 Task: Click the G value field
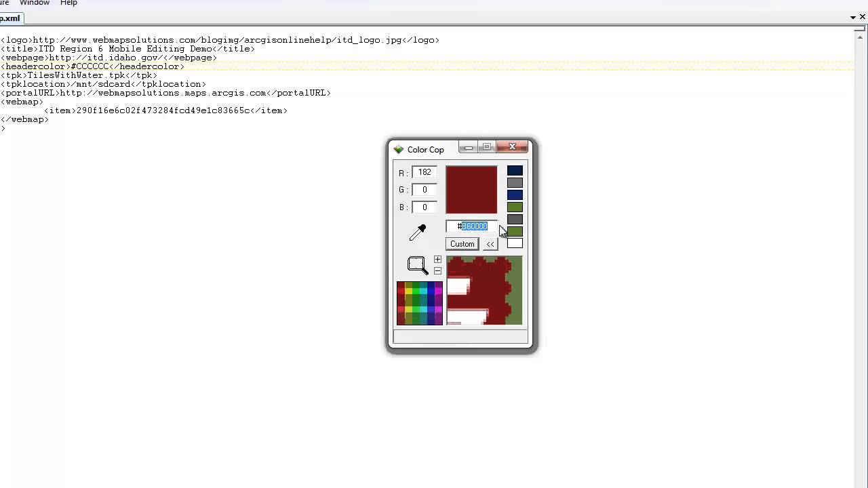pos(425,190)
